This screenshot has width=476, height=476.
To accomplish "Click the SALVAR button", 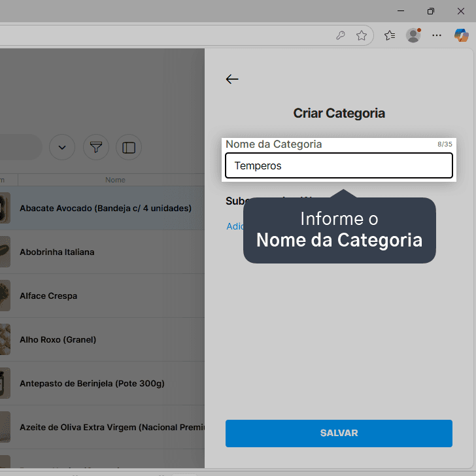I will click(x=339, y=433).
